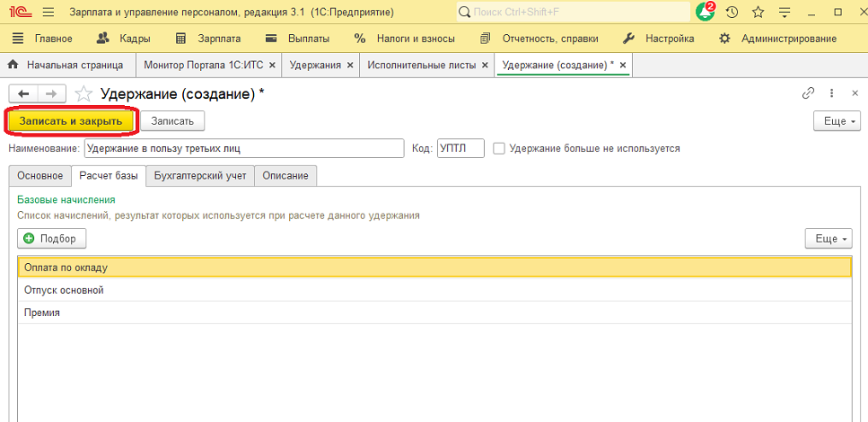Open the Отчетность, справки section
Viewport: 868px width, 422px height.
click(539, 39)
